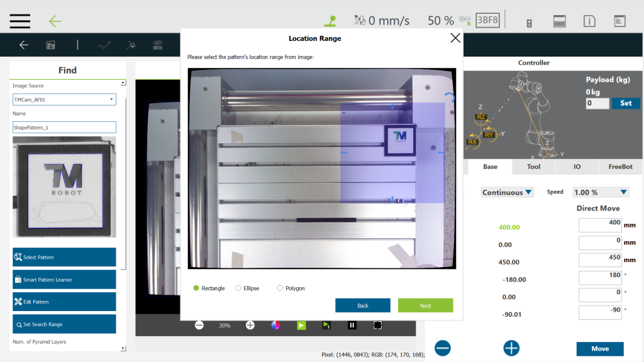Image resolution: width=644 pixels, height=362 pixels.
Task: Click the controller minus jog button
Action: 442,348
